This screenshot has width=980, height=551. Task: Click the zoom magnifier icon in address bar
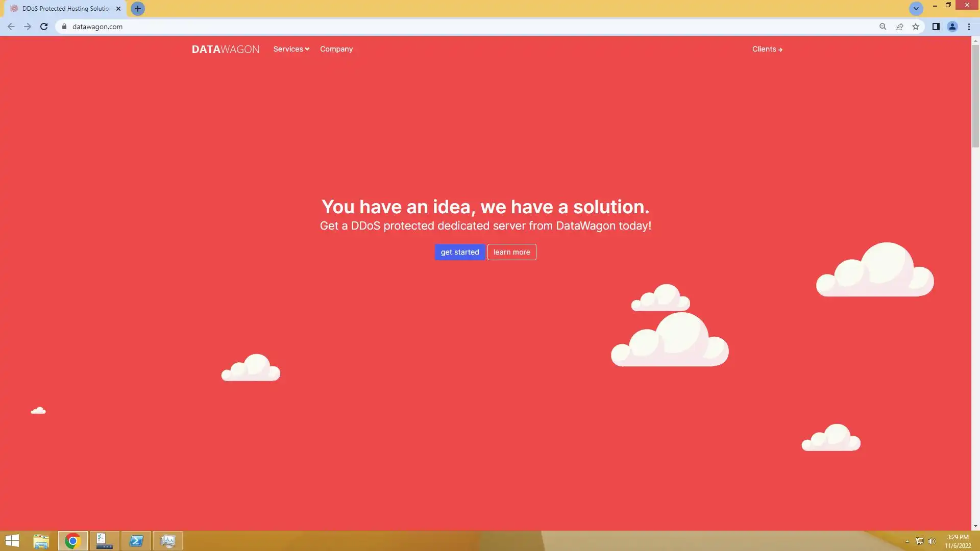(x=883, y=27)
